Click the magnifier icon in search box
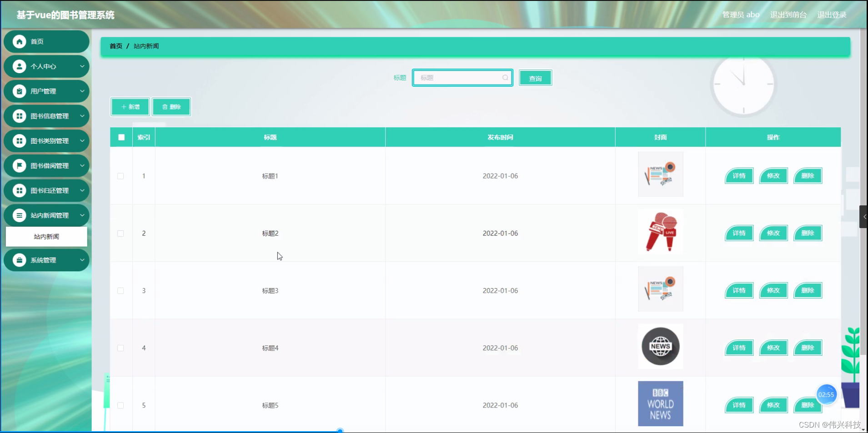Screen dimensions: 868x433 pos(505,78)
